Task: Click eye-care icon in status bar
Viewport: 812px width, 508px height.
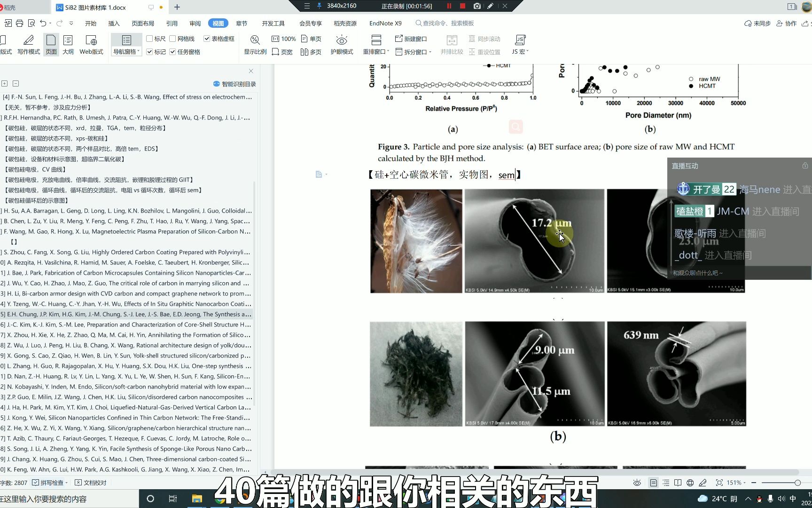Action: coord(637,483)
